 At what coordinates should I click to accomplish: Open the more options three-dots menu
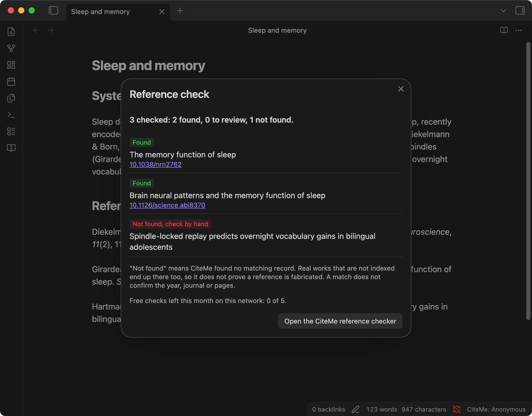point(519,30)
